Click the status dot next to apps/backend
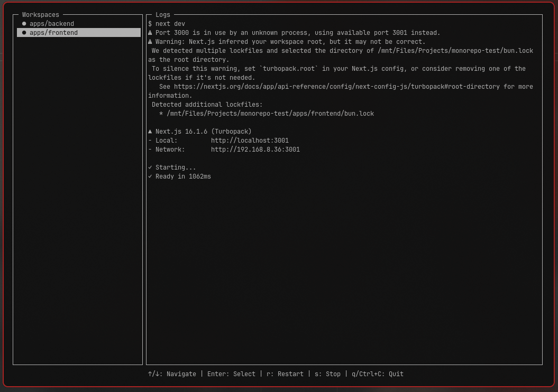558x392 pixels. [x=24, y=24]
